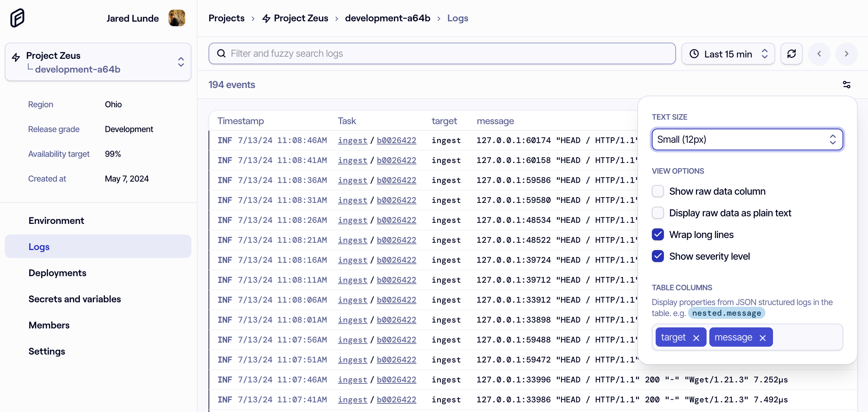The width and height of the screenshot is (868, 412).
Task: Click the refresh logs icon button
Action: [x=791, y=54]
